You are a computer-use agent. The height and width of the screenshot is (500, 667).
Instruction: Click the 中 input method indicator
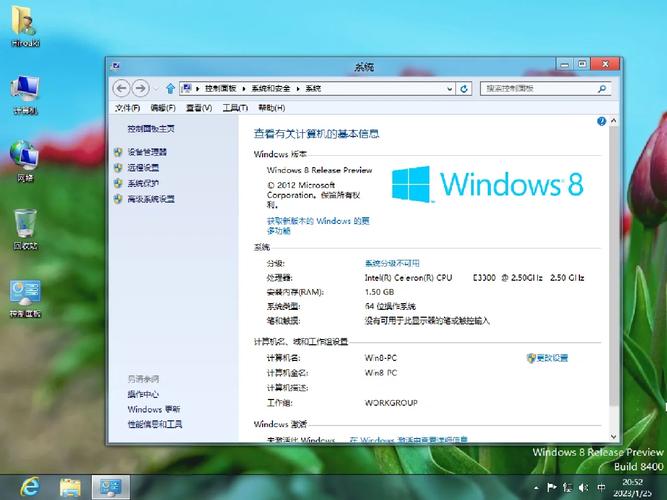pos(601,487)
